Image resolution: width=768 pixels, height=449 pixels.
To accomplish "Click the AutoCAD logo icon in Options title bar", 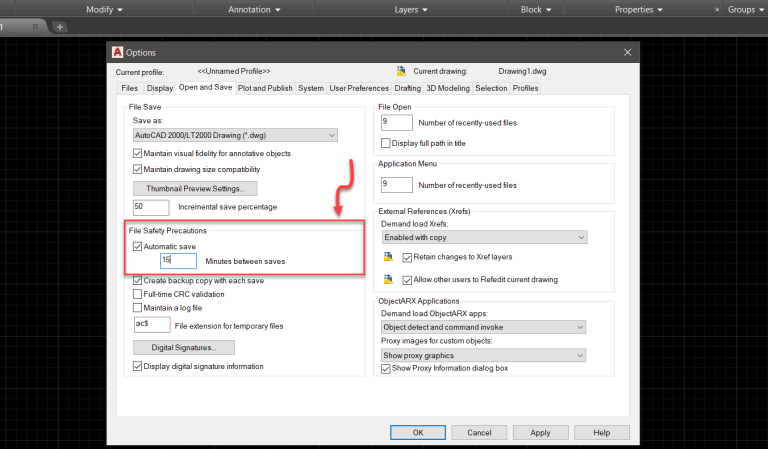I will point(118,52).
